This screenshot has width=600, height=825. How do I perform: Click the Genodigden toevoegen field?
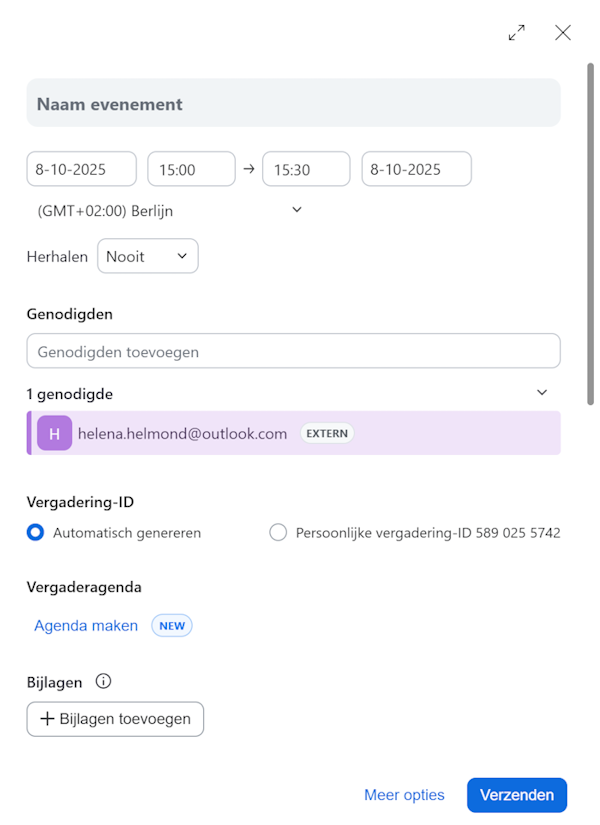click(x=293, y=351)
